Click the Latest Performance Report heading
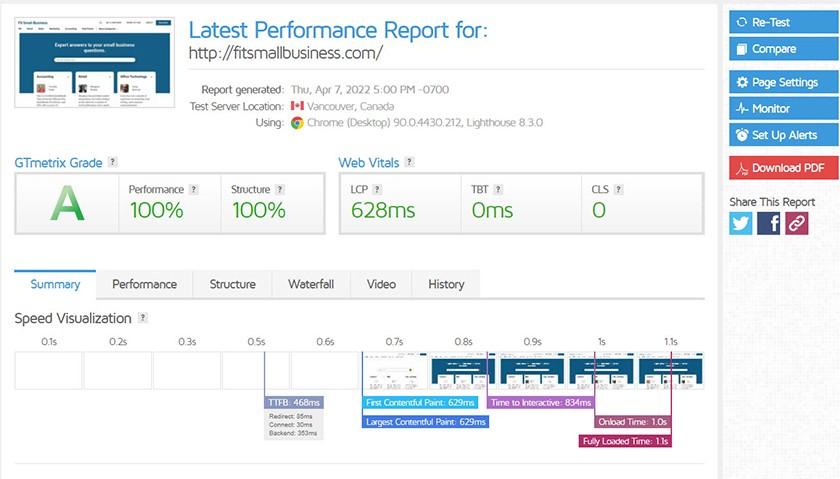The width and height of the screenshot is (840, 479). pos(339,30)
